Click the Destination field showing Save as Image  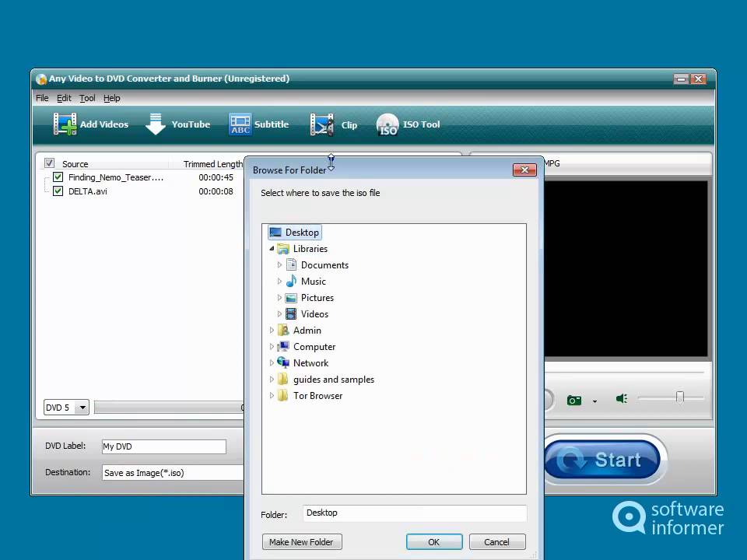(173, 473)
